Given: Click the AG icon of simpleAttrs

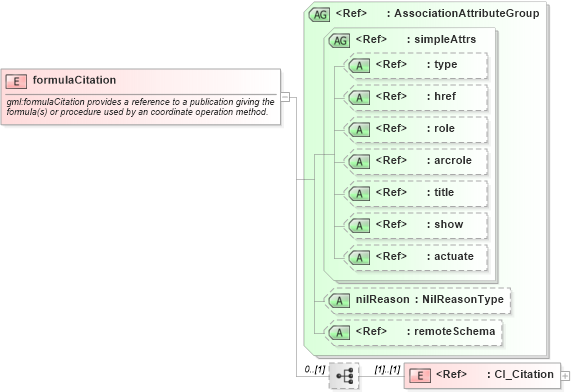Looking at the screenshot, I should click(x=339, y=41).
